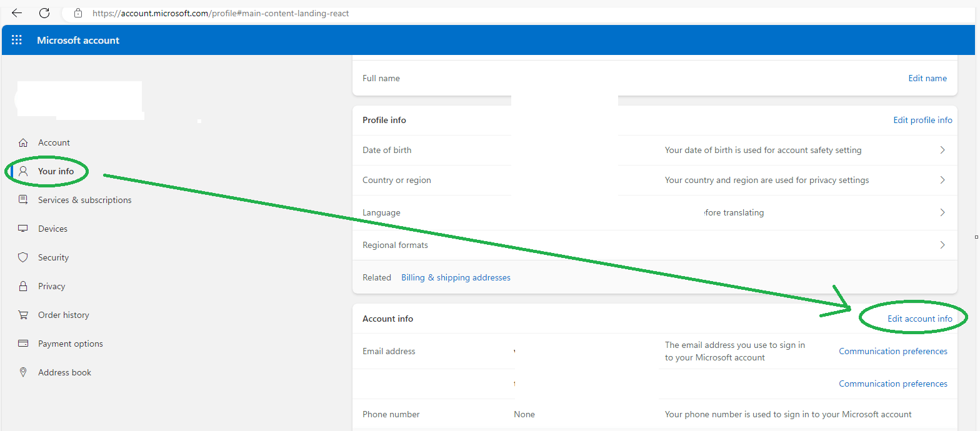The height and width of the screenshot is (431, 980).
Task: Click the browser address bar URL
Action: pos(221,12)
